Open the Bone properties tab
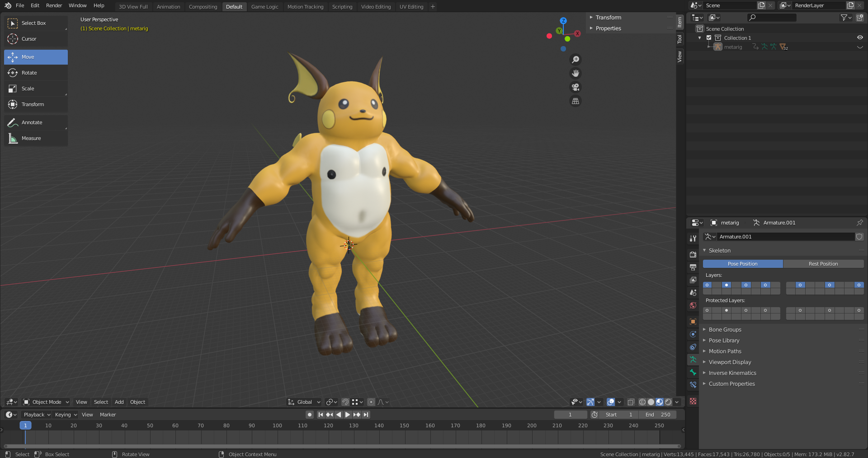Viewport: 868px width, 458px height. (x=693, y=372)
